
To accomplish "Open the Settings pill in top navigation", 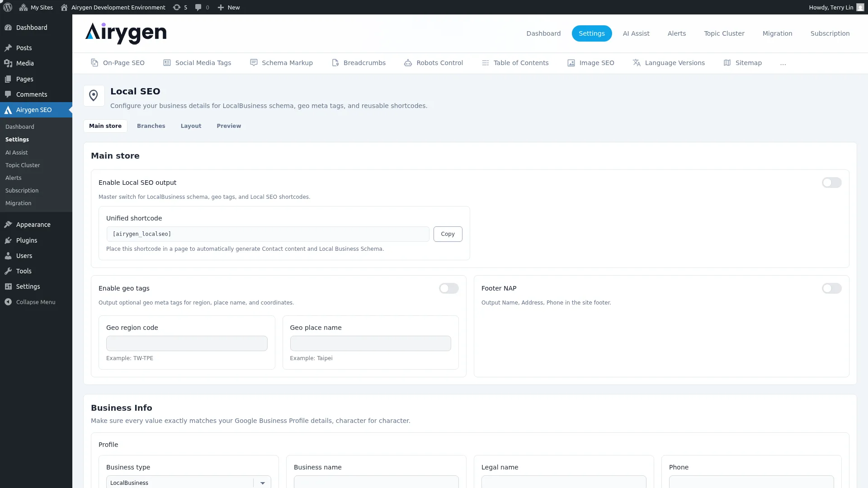I will click(x=592, y=33).
